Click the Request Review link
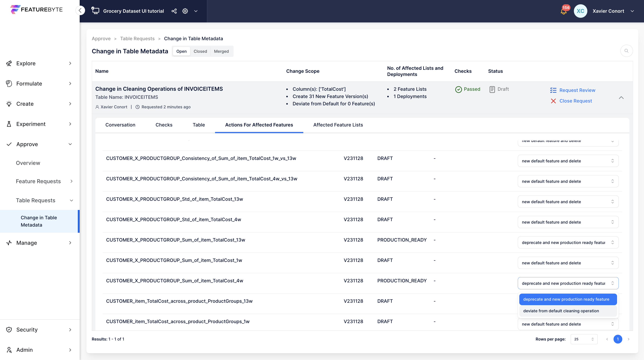Screen dimensions: 644x360 pyautogui.click(x=577, y=90)
